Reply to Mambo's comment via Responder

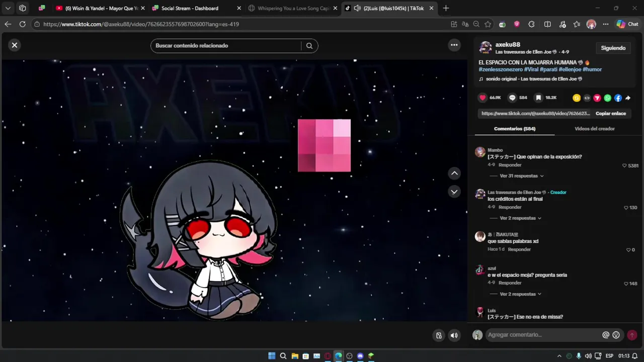(510, 165)
